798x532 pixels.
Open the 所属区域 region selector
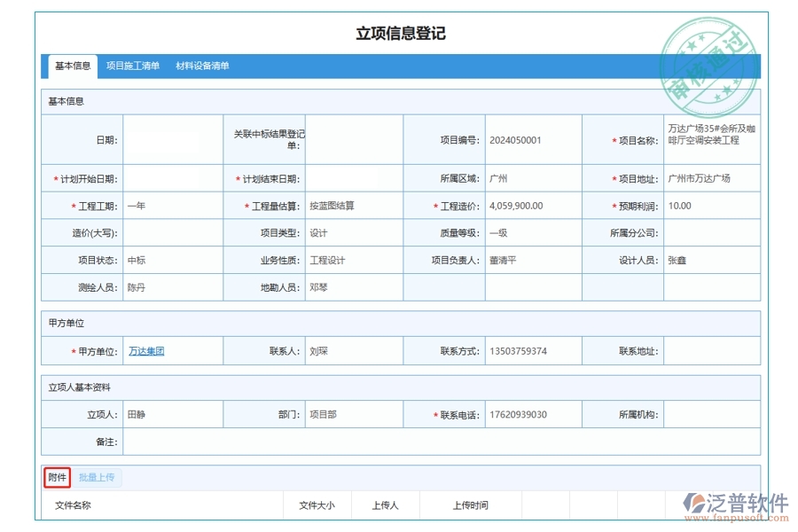[x=532, y=177]
